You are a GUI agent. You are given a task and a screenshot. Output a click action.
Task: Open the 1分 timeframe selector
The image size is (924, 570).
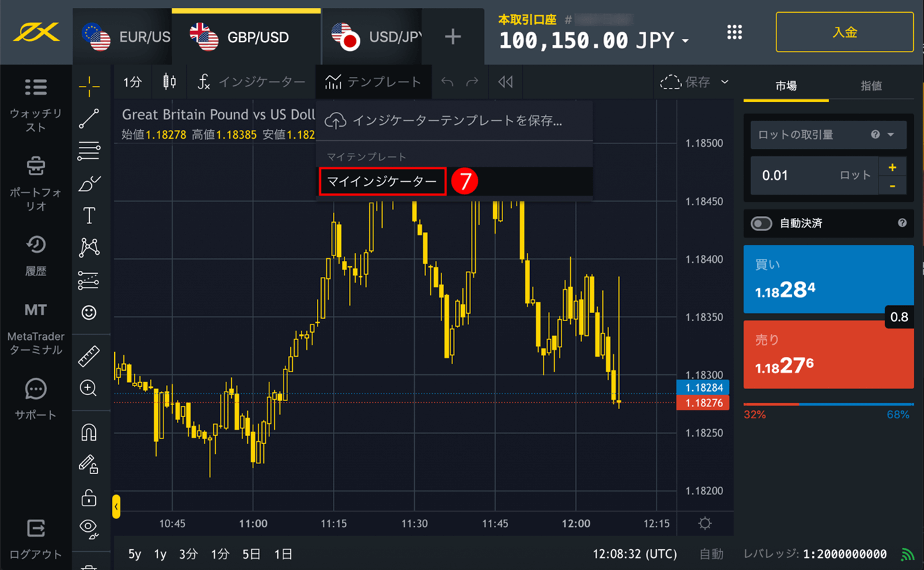point(133,82)
